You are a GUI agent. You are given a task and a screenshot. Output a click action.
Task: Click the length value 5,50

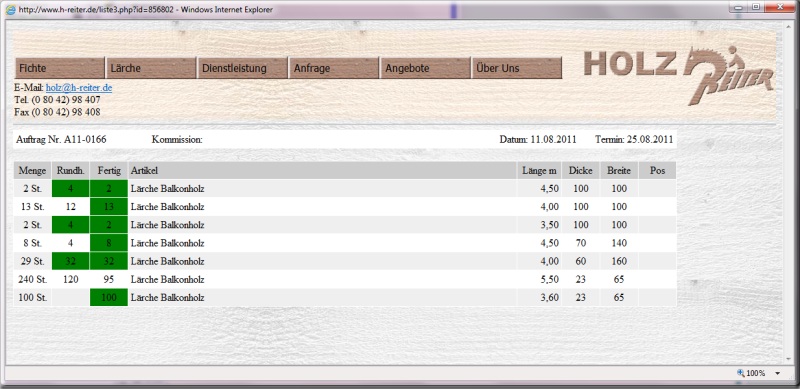point(549,279)
